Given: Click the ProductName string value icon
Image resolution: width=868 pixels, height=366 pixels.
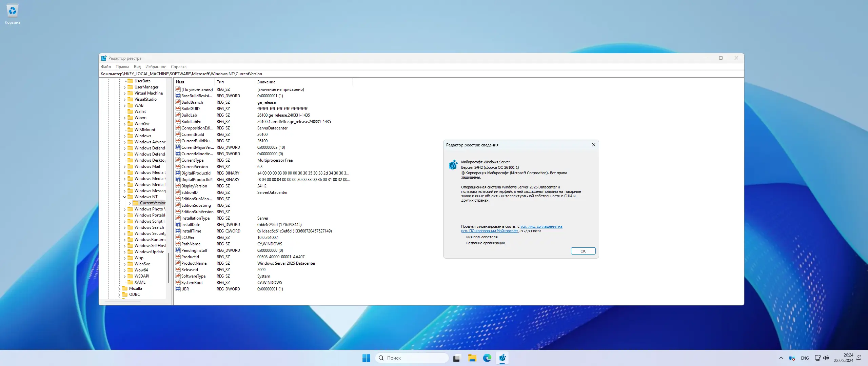Looking at the screenshot, I should click(x=178, y=263).
